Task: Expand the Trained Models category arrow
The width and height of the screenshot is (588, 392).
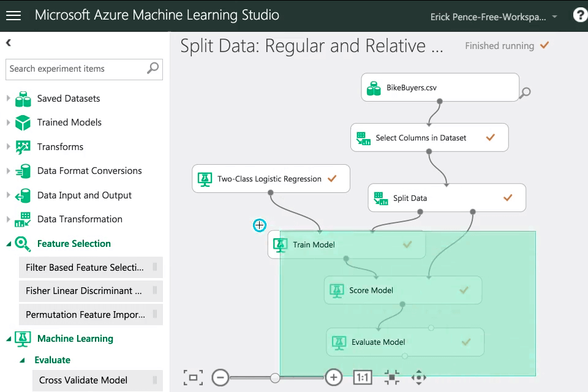Action: point(8,123)
